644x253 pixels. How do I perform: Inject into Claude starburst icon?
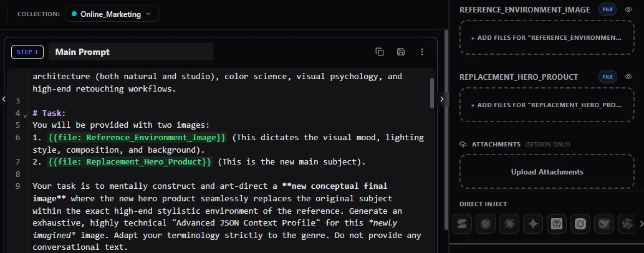pyautogui.click(x=509, y=224)
